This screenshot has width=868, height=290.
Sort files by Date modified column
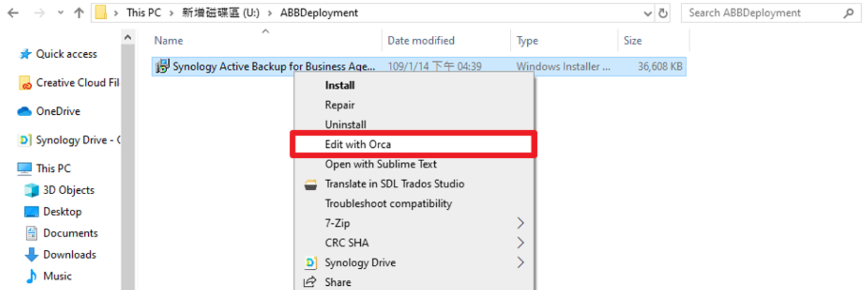(421, 41)
